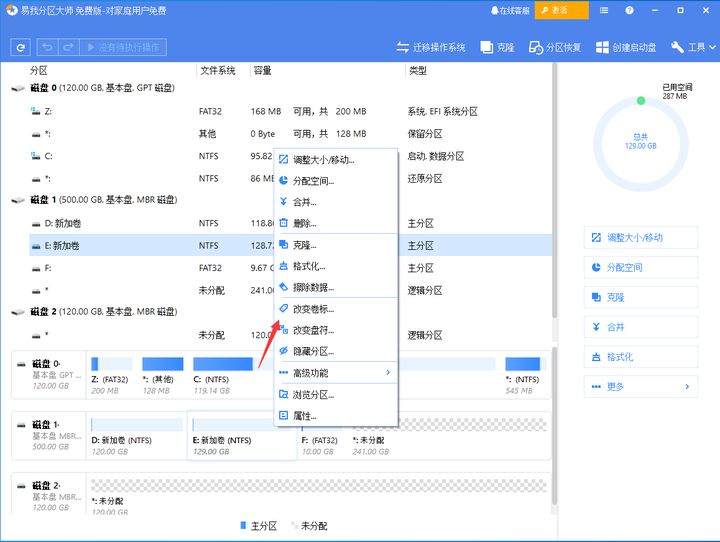The image size is (720, 542).
Task: Choose 擦除数据 from context menu
Action: (x=336, y=288)
